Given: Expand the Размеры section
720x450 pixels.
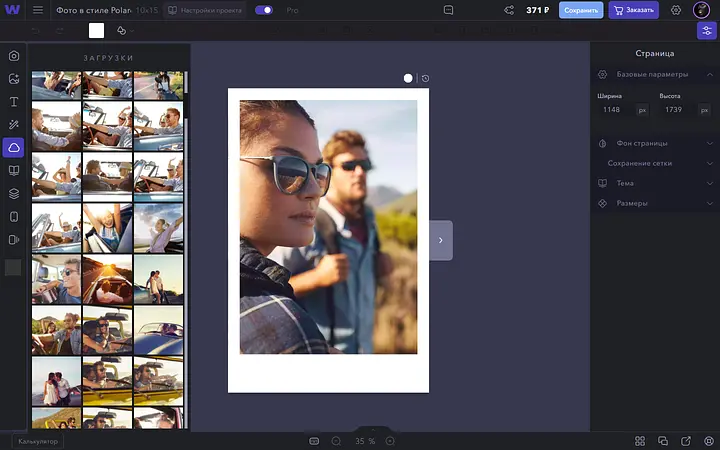Looking at the screenshot, I should [655, 203].
